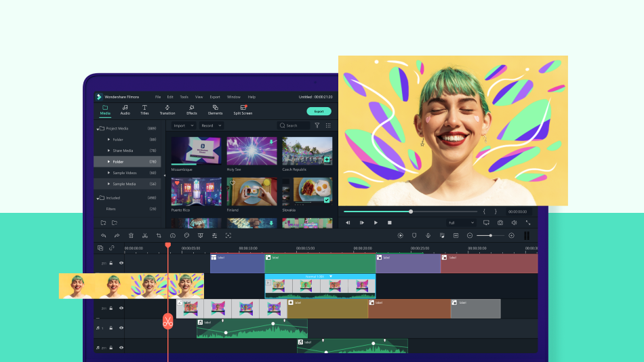Click the Play button in preview
The width and height of the screenshot is (644, 362).
(376, 223)
